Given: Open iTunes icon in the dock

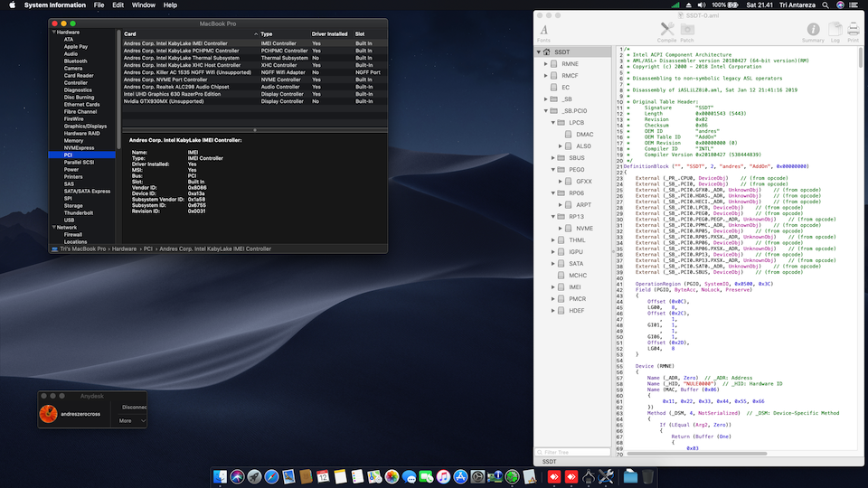Looking at the screenshot, I should click(443, 476).
